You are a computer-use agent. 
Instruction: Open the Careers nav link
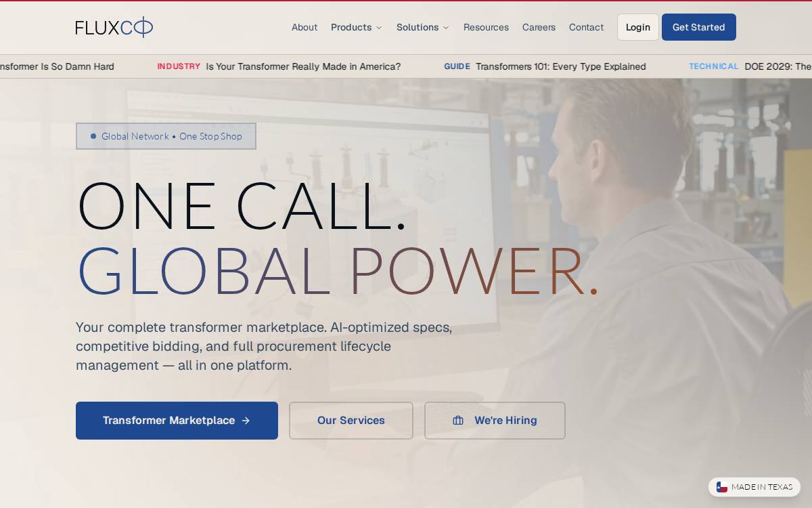pyautogui.click(x=539, y=27)
